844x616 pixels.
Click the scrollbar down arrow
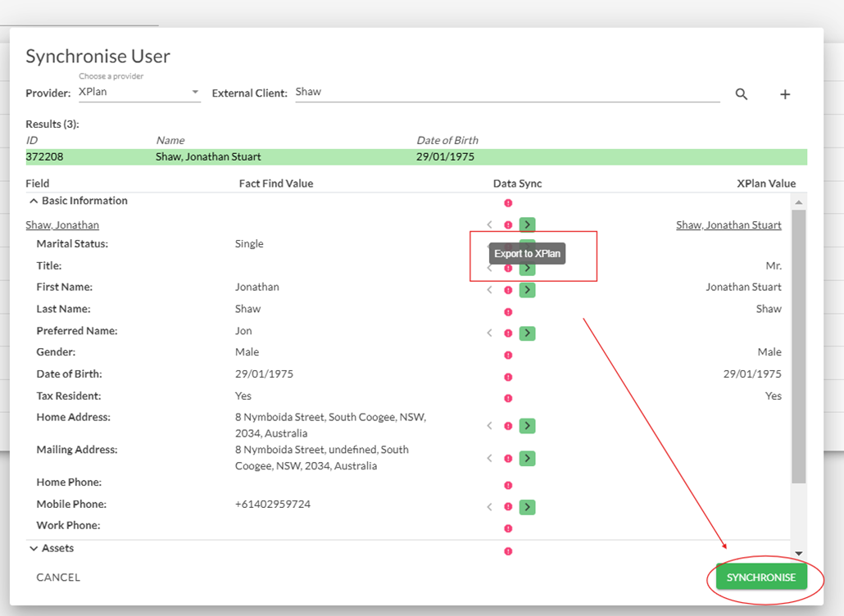pyautogui.click(x=799, y=553)
